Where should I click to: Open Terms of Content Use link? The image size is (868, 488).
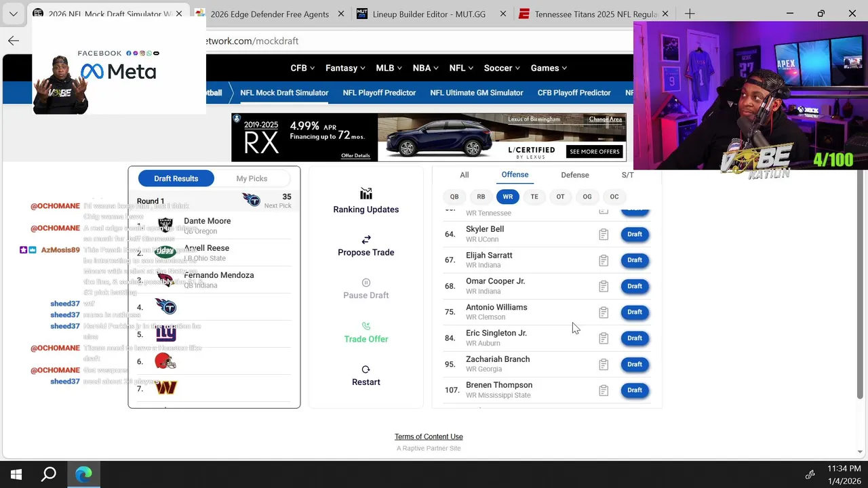tap(429, 436)
